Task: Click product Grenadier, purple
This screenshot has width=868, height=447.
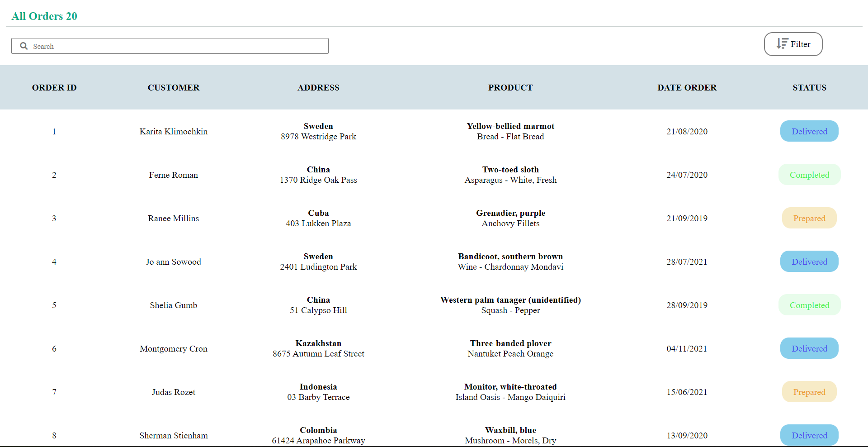Action: tap(510, 213)
